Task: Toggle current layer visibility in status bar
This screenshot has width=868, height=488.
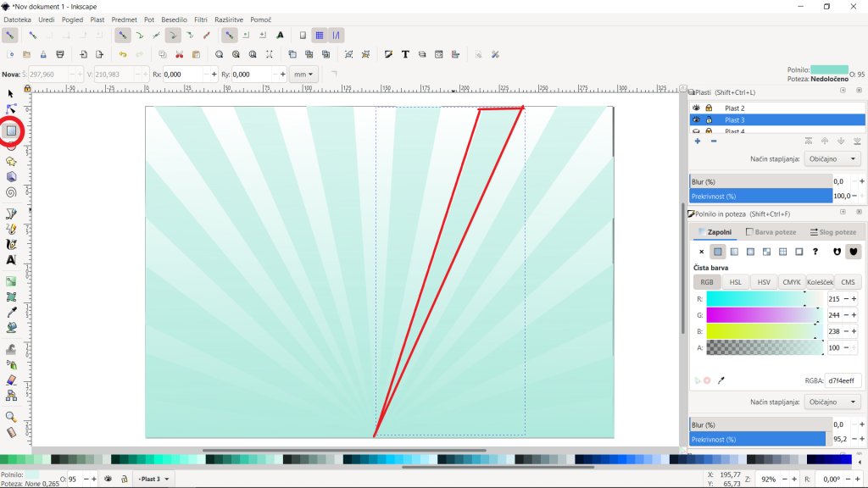Action: (108, 479)
